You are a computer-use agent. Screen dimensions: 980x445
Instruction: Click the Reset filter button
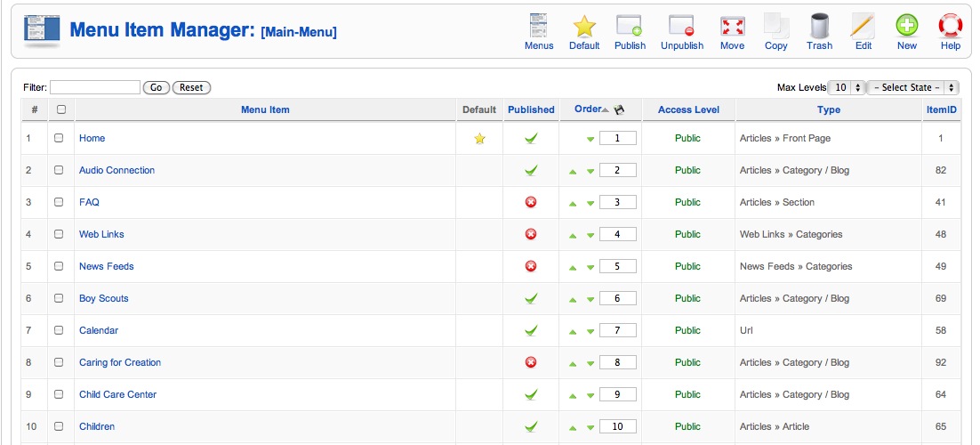[x=191, y=87]
